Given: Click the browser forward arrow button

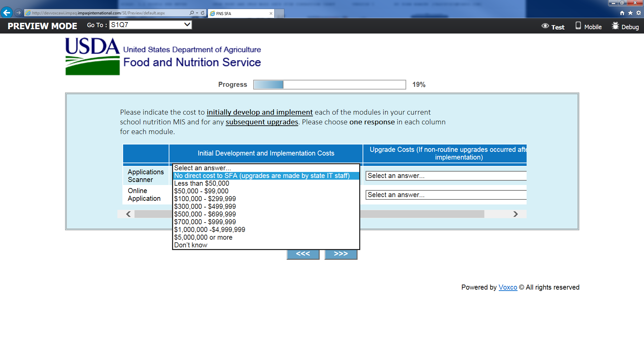Looking at the screenshot, I should [x=18, y=13].
